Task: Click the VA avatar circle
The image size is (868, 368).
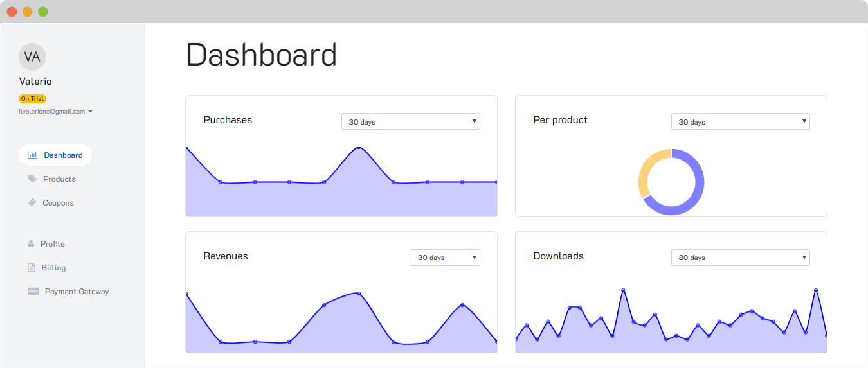Action: point(32,57)
